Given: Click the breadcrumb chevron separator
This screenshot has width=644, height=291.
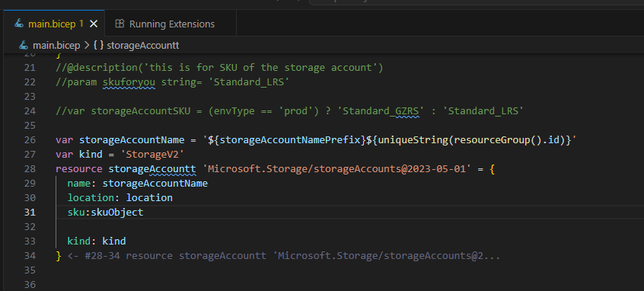Looking at the screenshot, I should pyautogui.click(x=87, y=45).
